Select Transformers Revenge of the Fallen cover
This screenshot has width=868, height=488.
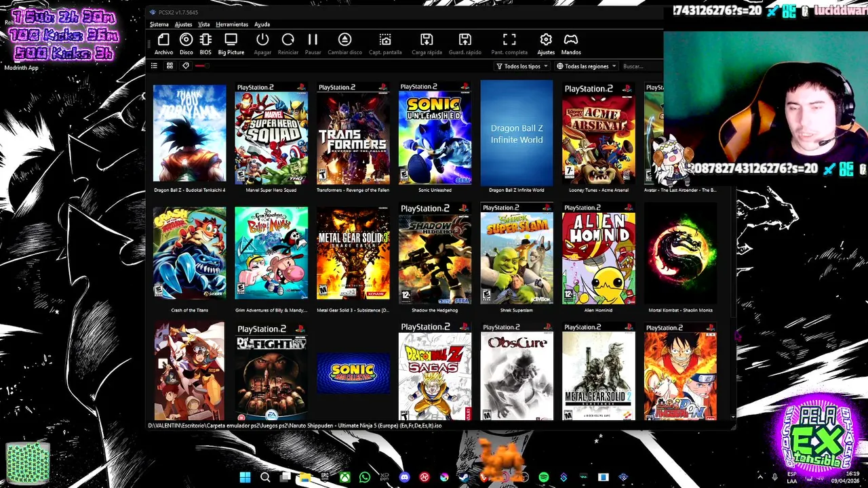coord(353,134)
